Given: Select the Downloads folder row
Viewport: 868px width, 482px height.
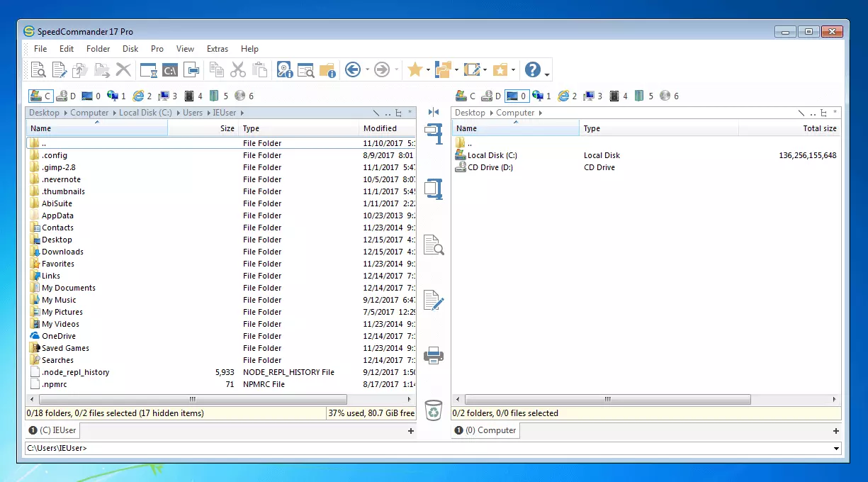Looking at the screenshot, I should (x=221, y=252).
